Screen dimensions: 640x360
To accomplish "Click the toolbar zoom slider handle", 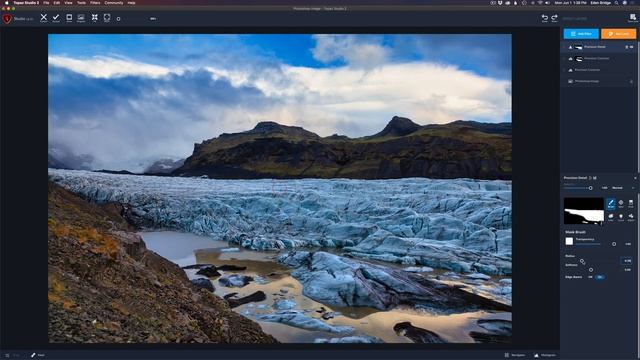I will [x=118, y=19].
